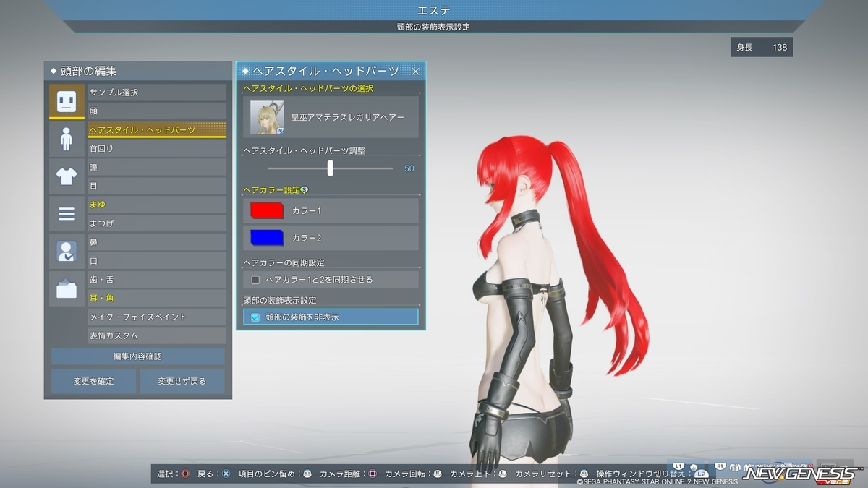Select 鼻 in the head edit list
Viewport: 868px width, 488px height.
[157, 242]
